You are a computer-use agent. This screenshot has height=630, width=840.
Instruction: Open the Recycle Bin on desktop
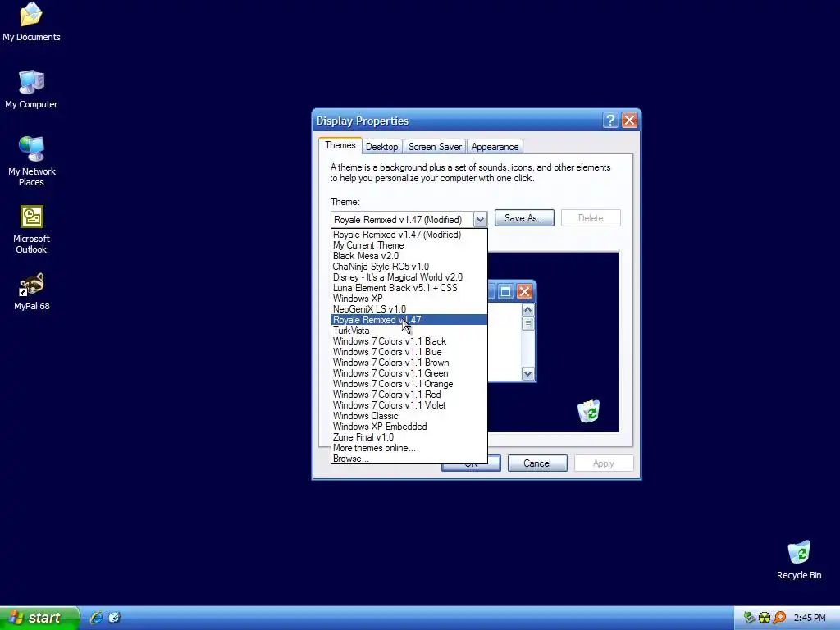tap(799, 559)
